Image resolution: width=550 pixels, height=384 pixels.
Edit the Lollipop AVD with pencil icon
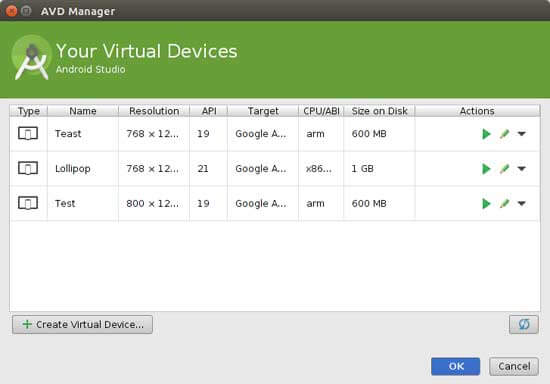[504, 169]
